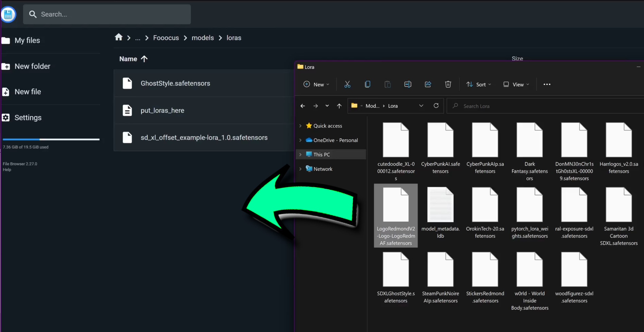Viewport: 644px width, 332px height.
Task: Select CyberPunkAIp.safetensors file
Action: (485, 149)
